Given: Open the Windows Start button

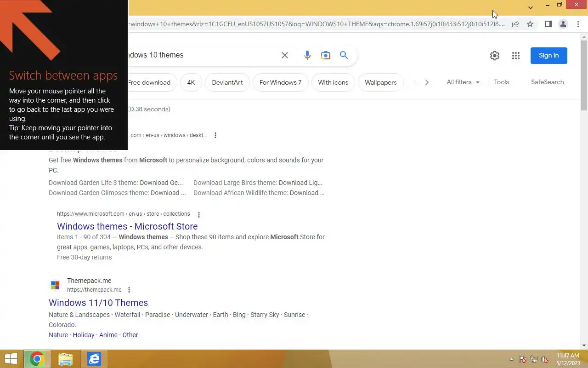Looking at the screenshot, I should pyautogui.click(x=11, y=359).
